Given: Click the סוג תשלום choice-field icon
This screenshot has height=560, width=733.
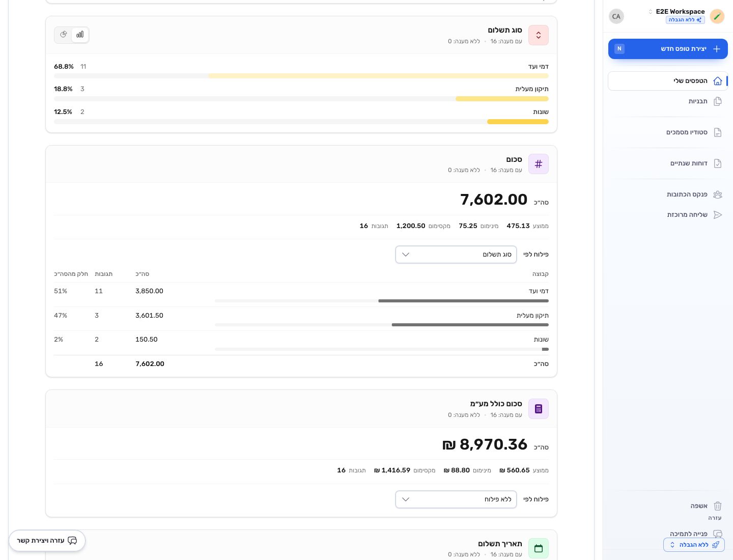Looking at the screenshot, I should pos(538,35).
